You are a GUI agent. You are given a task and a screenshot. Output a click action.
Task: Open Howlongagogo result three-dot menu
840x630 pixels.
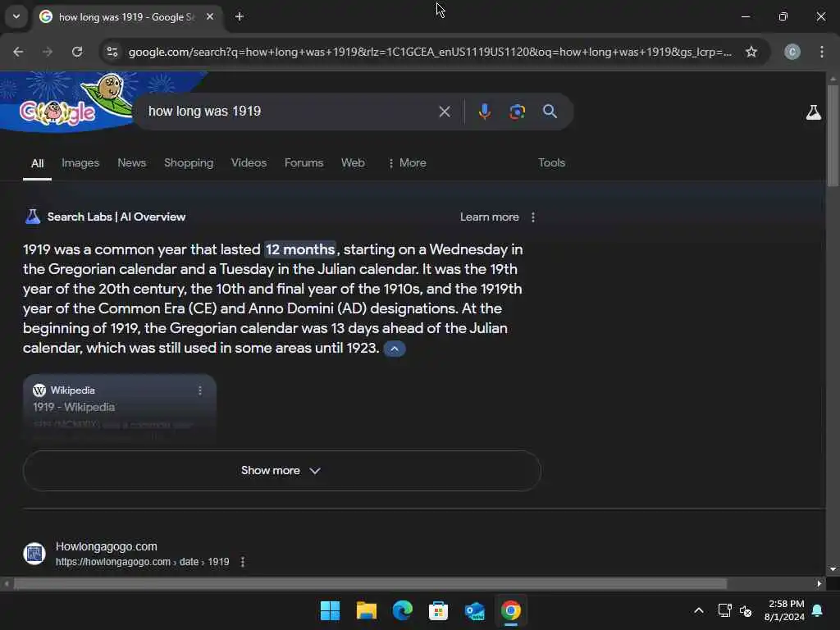coord(243,561)
